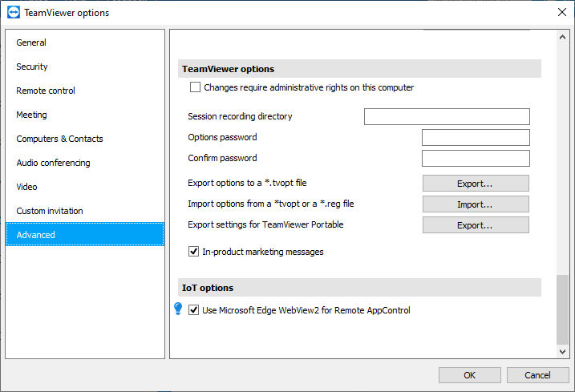
Task: Open Custom invitation settings
Action: 85,211
